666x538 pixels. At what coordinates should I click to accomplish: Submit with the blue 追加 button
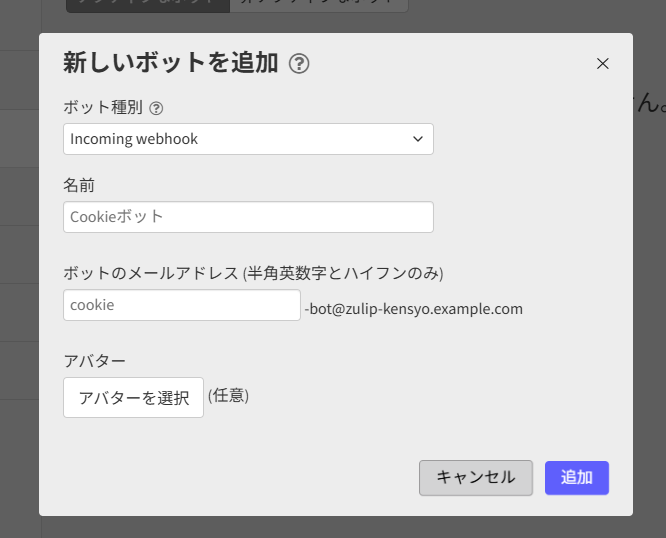point(576,478)
